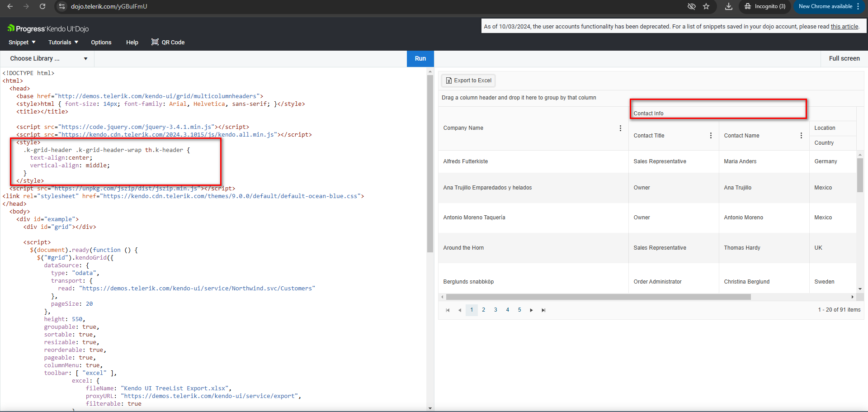
Task: Go to the last grid page
Action: coord(543,310)
